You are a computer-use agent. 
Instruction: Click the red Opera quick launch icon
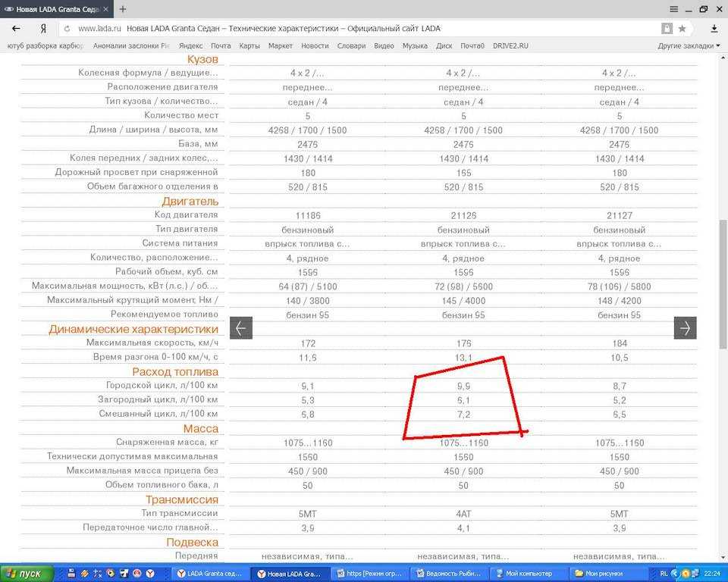(137, 574)
